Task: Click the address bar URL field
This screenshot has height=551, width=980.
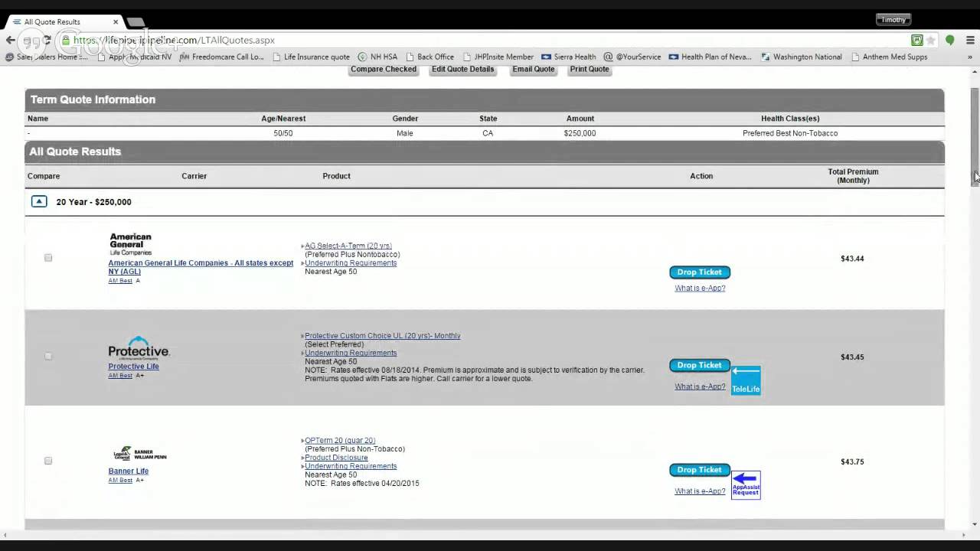Action: pyautogui.click(x=490, y=41)
